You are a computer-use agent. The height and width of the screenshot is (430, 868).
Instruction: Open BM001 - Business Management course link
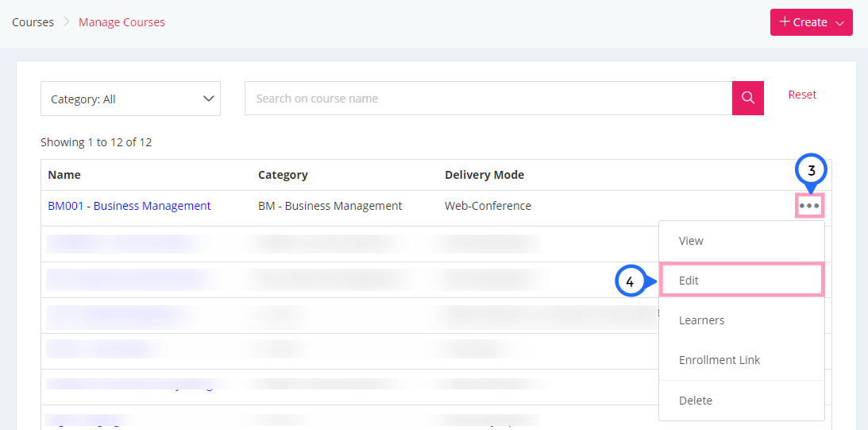tap(129, 206)
